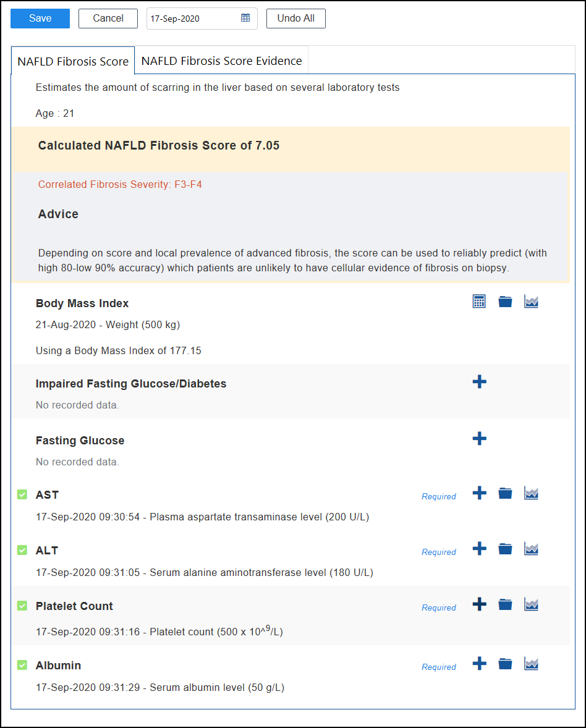The width and height of the screenshot is (586, 728).
Task: Toggle the ALT checkbox
Action: click(22, 550)
